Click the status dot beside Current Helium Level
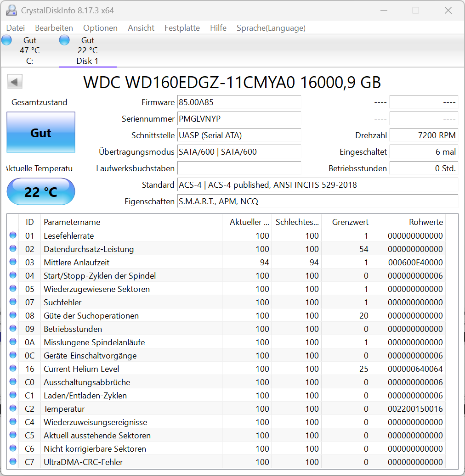Viewport: 465px width, 476px height. [13, 369]
